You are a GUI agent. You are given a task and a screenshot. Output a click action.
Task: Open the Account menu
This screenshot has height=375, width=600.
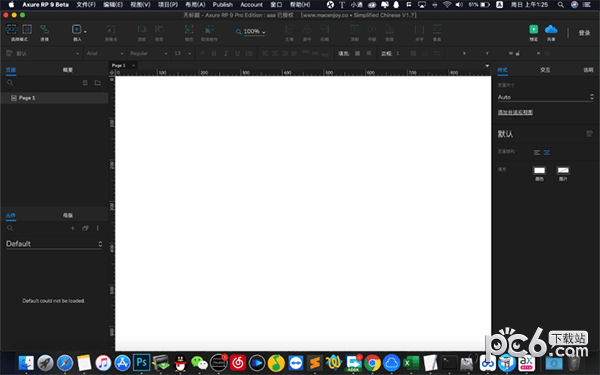tap(251, 5)
